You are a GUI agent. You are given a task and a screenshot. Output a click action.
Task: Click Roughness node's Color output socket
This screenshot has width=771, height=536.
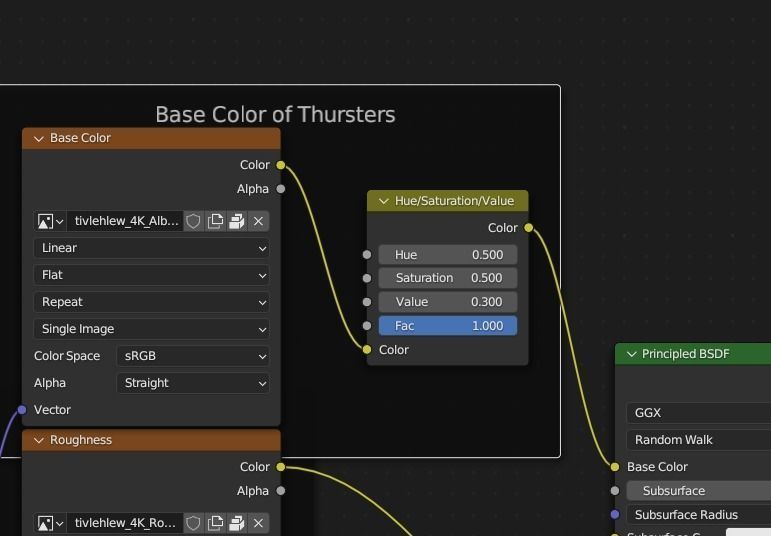281,467
